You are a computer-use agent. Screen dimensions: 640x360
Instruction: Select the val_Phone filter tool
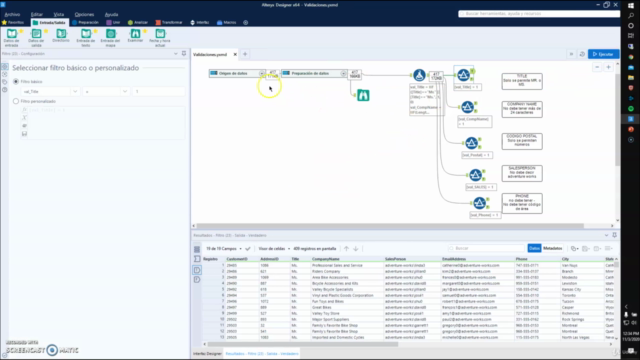480,203
